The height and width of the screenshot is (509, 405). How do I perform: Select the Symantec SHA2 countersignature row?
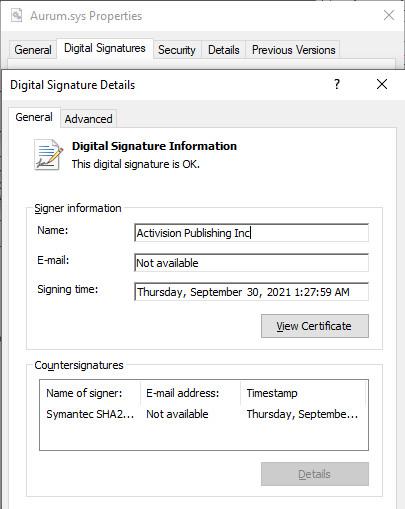point(203,414)
